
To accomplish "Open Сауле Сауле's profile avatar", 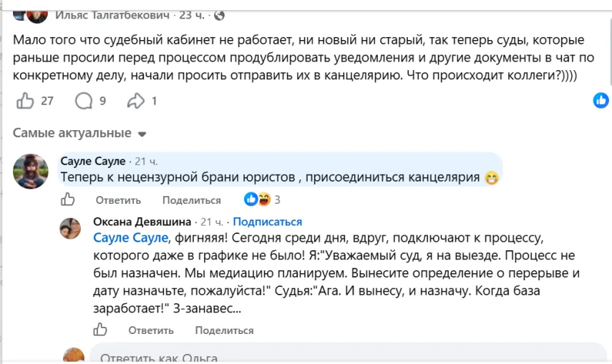I will [31, 171].
